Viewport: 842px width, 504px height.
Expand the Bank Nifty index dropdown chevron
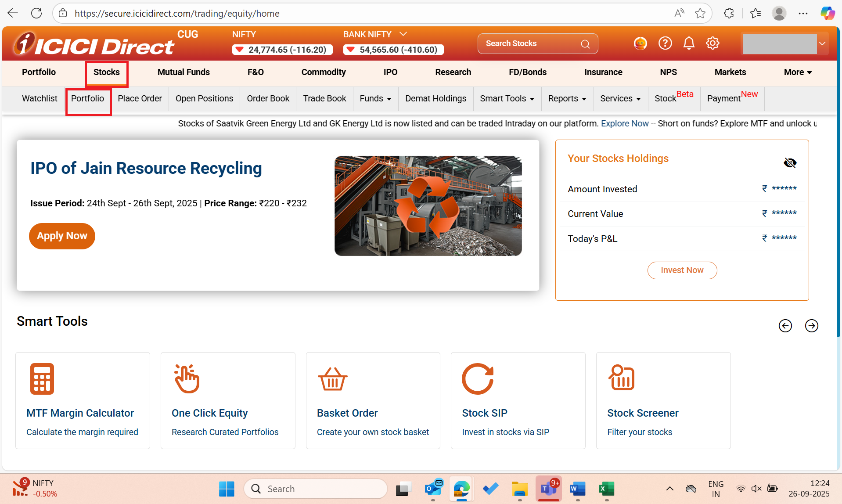pos(403,34)
